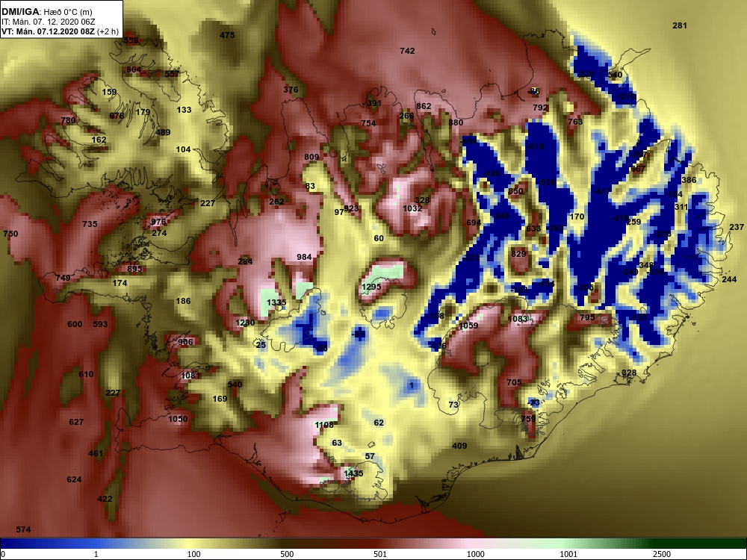
Task: Click the 'DMI/IGA: Hæð 0°C (m)' title text
Action: [47, 12]
